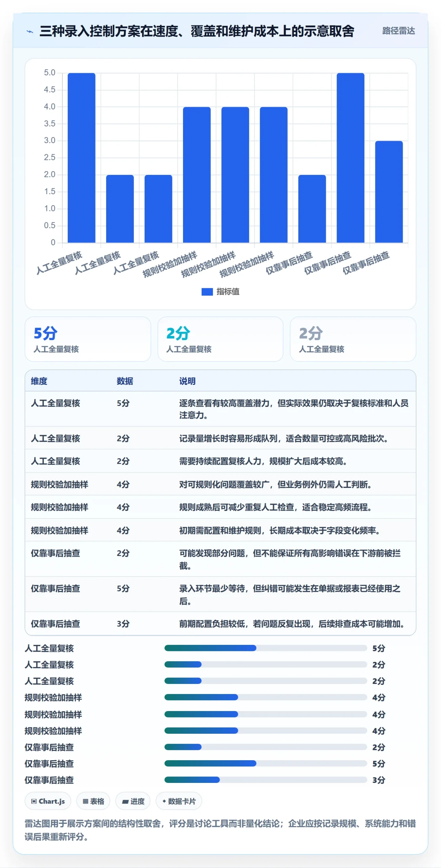Select the teal 2分 人工全量复核 data card
441x868 pixels.
(220, 339)
